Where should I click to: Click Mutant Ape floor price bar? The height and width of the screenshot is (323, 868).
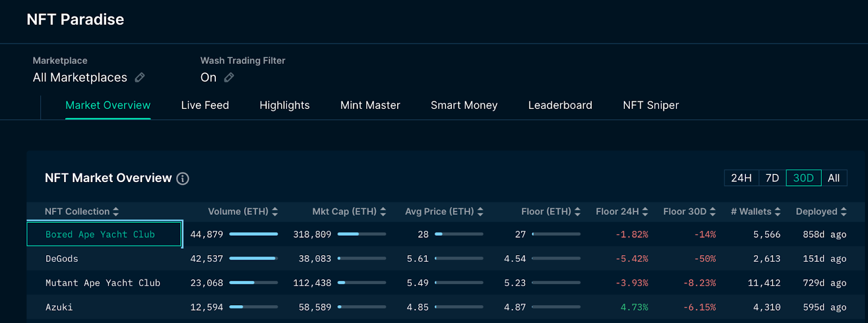click(x=556, y=283)
